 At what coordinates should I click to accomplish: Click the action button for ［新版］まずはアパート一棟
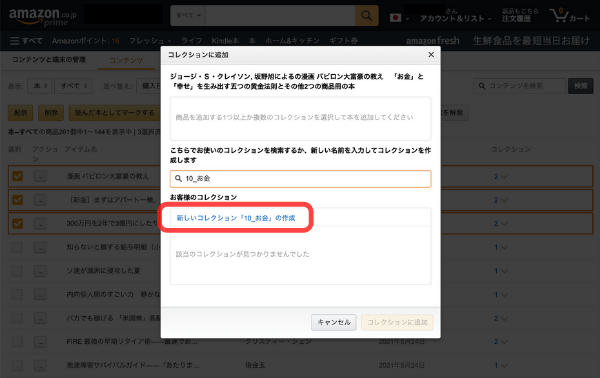point(40,200)
